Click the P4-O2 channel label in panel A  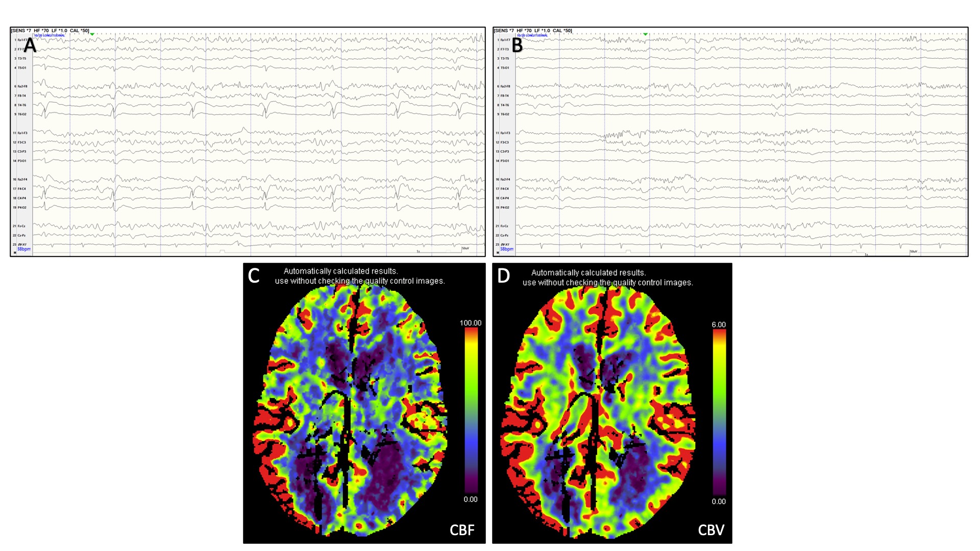click(x=21, y=208)
